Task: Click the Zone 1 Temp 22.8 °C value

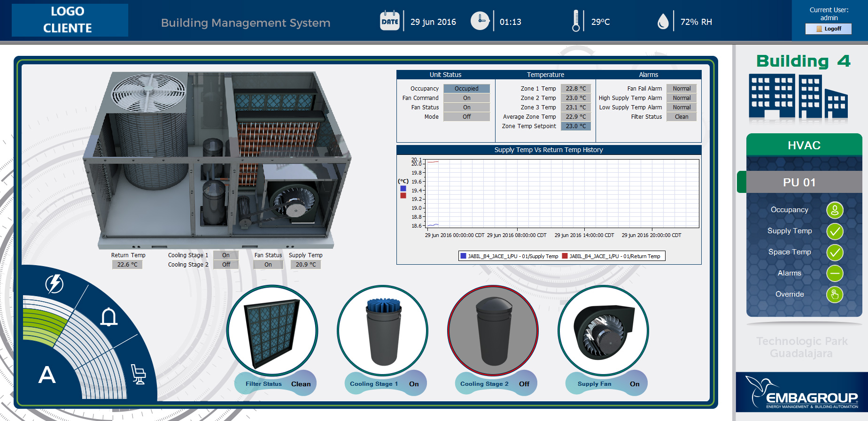Action: 576,89
